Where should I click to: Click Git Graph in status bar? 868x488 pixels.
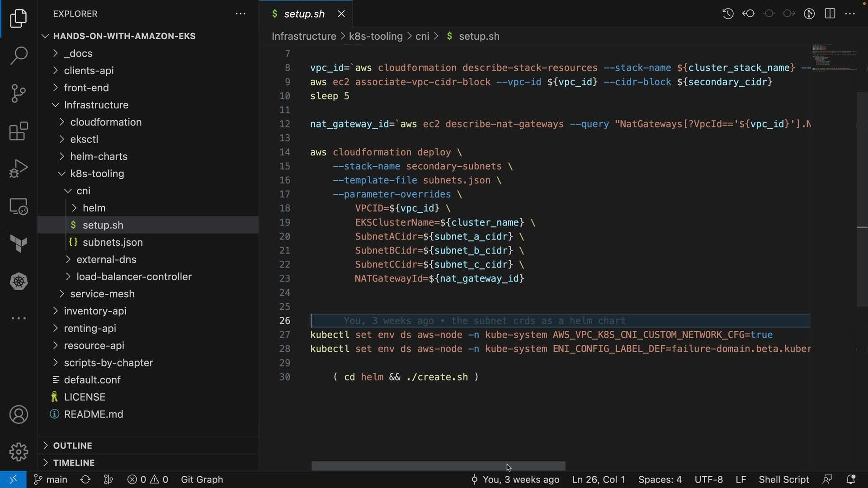pyautogui.click(x=202, y=479)
